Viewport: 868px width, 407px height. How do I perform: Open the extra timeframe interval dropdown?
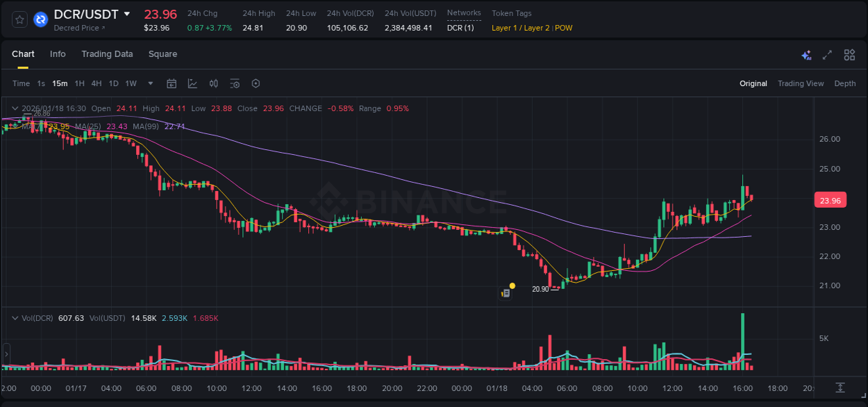click(x=149, y=83)
